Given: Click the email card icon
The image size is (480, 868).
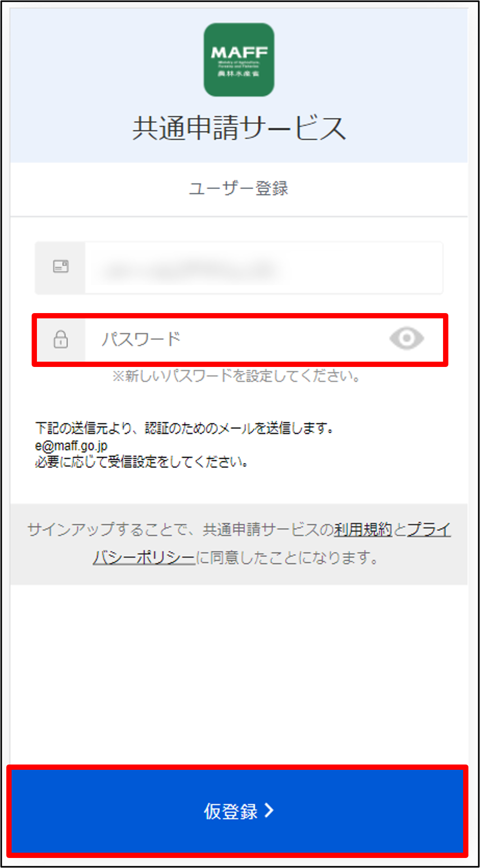Looking at the screenshot, I should click(x=61, y=266).
